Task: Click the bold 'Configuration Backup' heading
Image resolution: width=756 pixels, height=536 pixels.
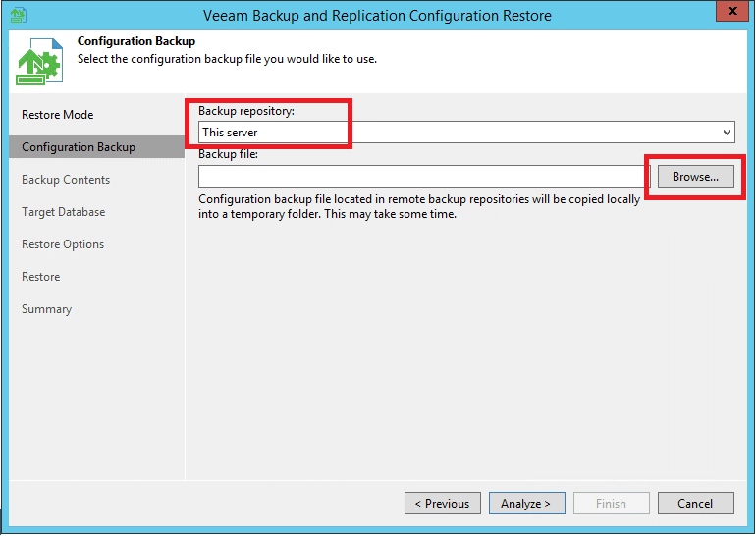Action: (136, 41)
